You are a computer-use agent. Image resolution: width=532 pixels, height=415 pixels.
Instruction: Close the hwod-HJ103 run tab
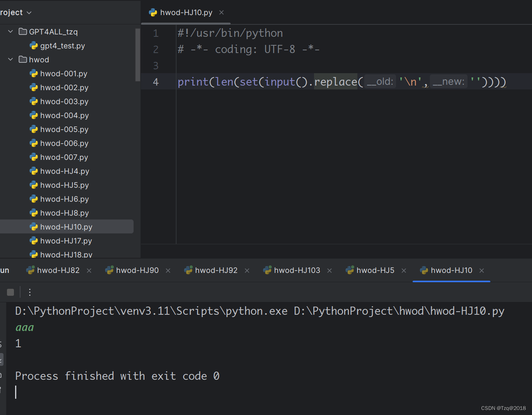[x=329, y=271]
